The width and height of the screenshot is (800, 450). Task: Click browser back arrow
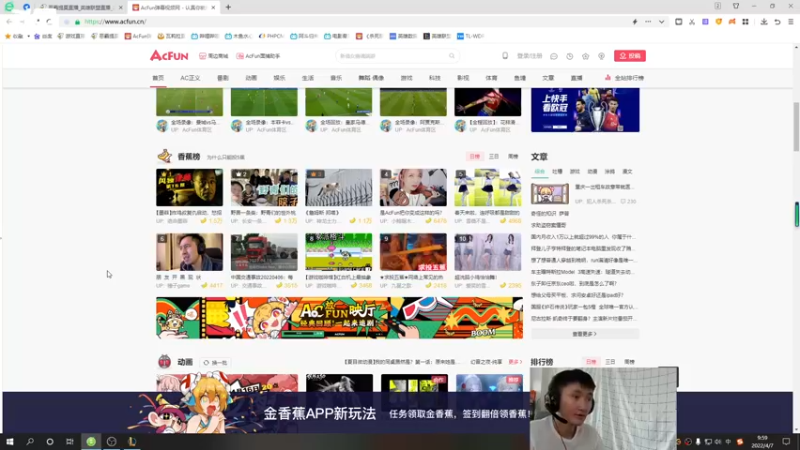pos(9,22)
